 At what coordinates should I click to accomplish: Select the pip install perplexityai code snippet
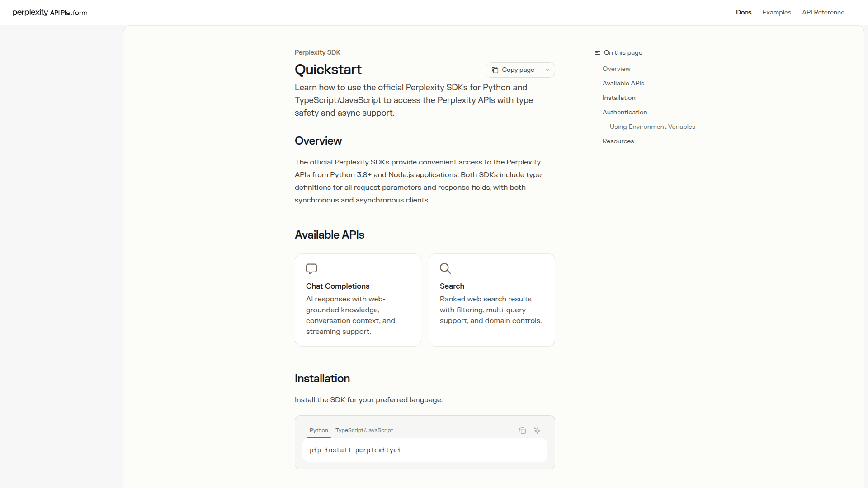(x=355, y=450)
